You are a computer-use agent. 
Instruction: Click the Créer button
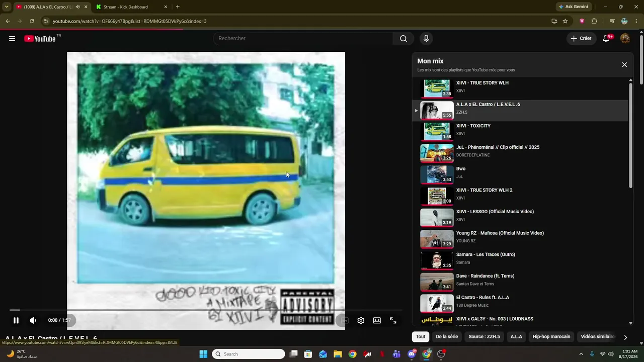coord(581,39)
